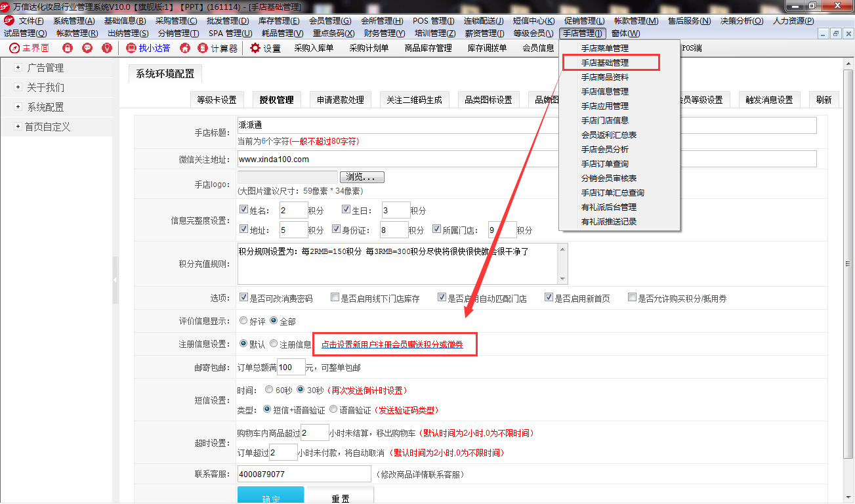Click the 浏览... button for logo
The height and width of the screenshot is (504, 855).
[362, 177]
